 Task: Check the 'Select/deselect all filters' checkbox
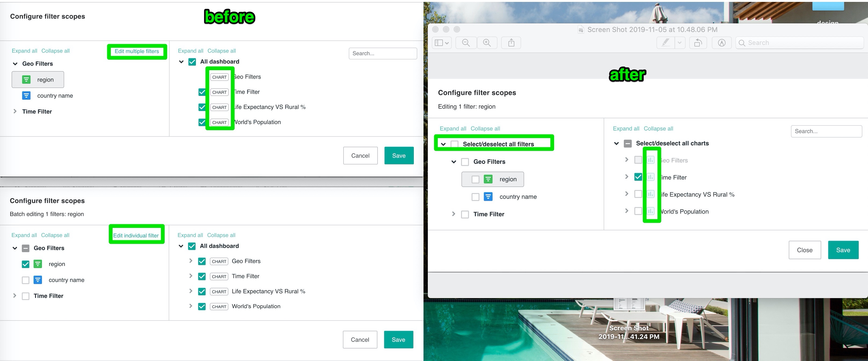click(x=454, y=144)
